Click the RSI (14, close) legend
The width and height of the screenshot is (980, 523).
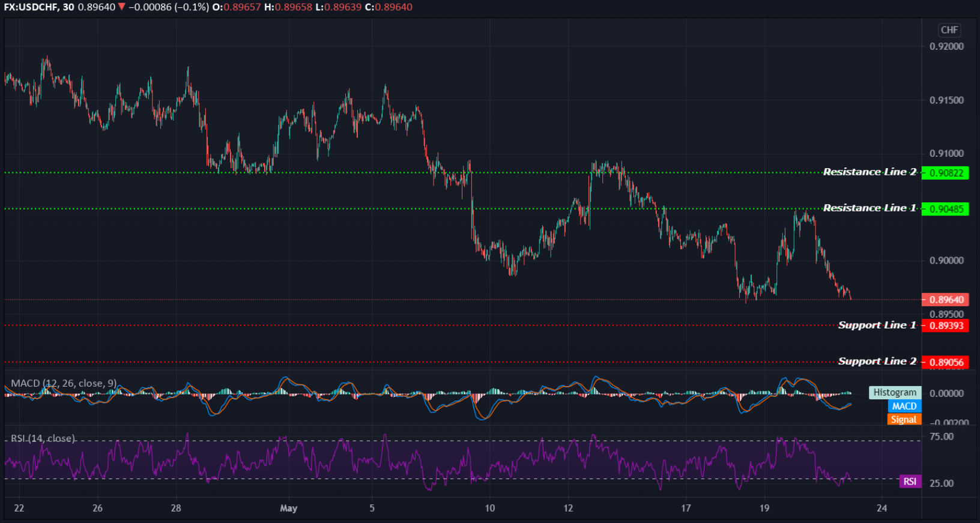pyautogui.click(x=43, y=438)
